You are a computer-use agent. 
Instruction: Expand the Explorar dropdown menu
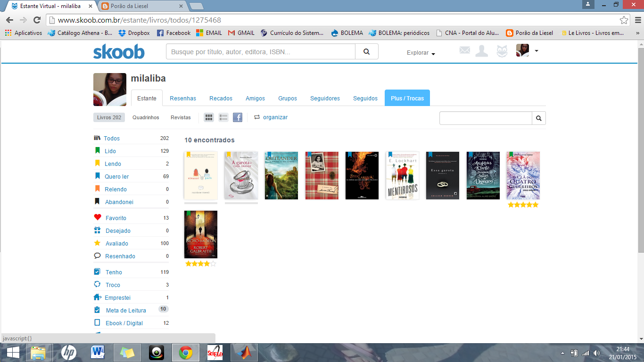point(421,53)
